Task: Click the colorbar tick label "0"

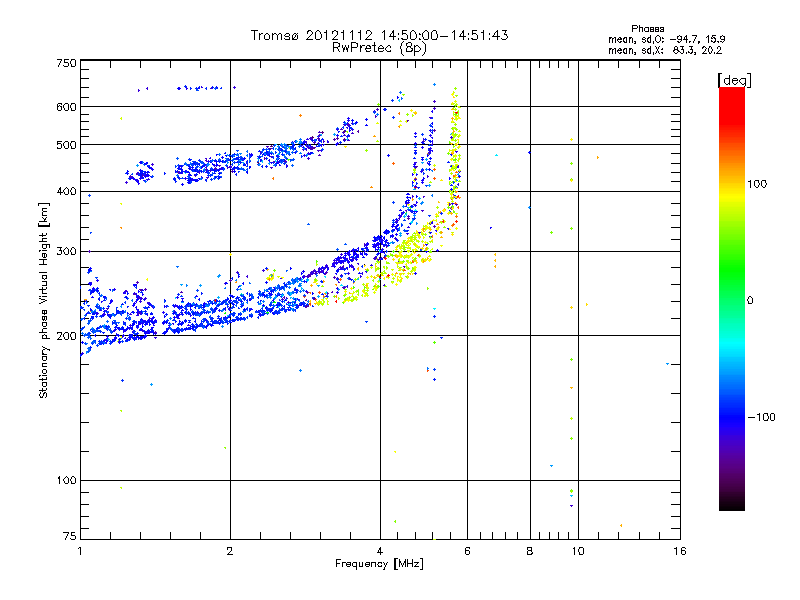Action: [x=750, y=301]
